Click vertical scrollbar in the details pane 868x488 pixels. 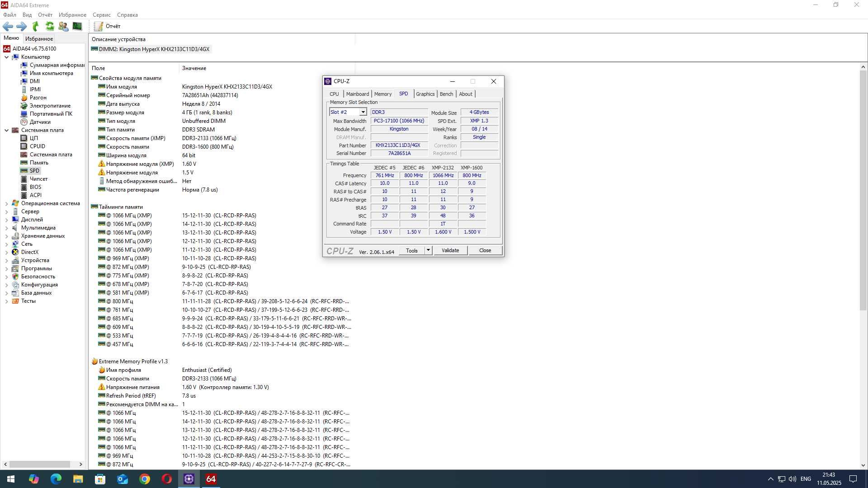pyautogui.click(x=863, y=190)
